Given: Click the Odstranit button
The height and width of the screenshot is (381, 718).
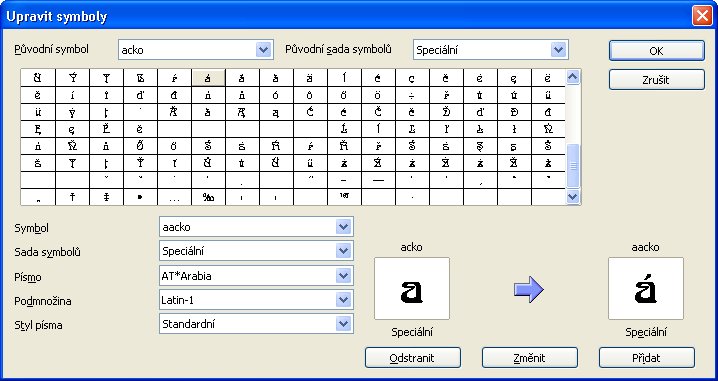Looking at the screenshot, I should click(x=412, y=358).
